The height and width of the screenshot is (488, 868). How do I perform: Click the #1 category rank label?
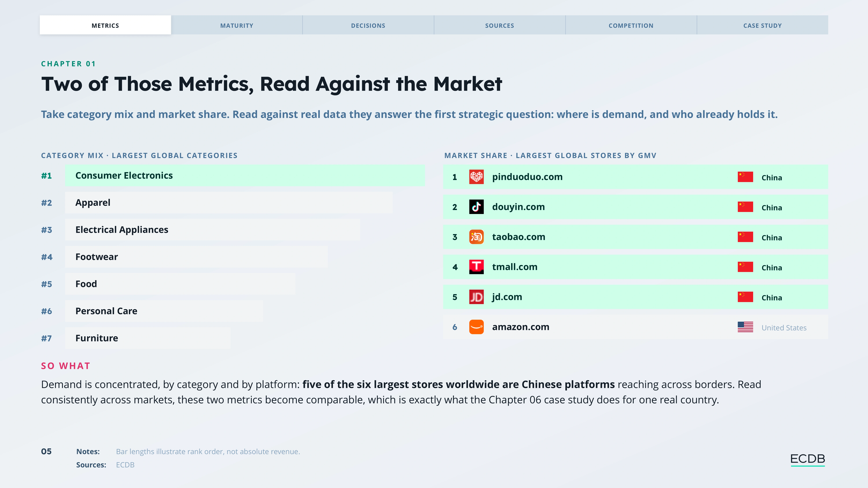pyautogui.click(x=46, y=176)
